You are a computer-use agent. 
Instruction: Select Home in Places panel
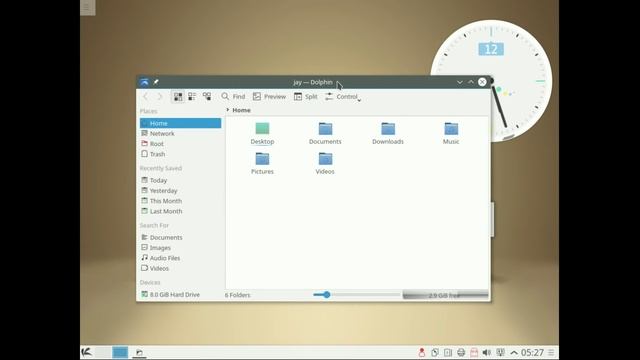coord(180,123)
